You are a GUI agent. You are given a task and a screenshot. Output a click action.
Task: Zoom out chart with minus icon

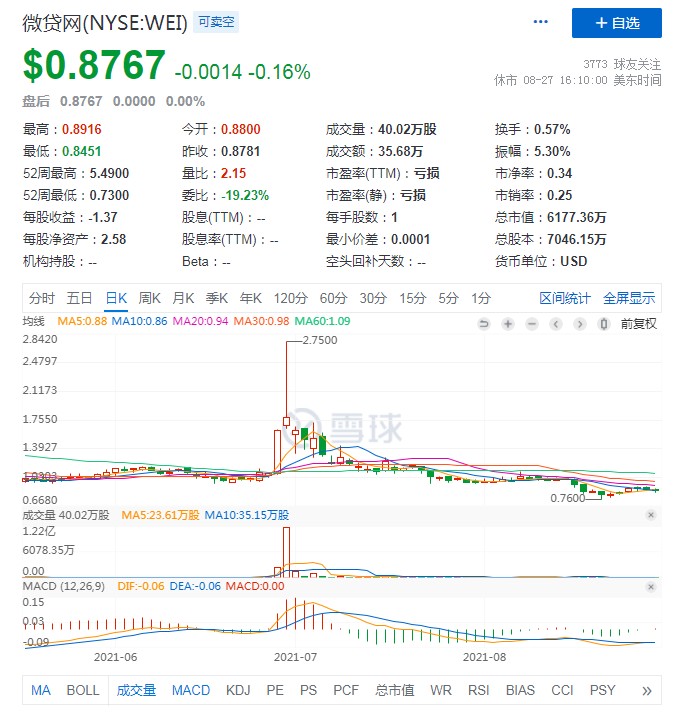532,323
